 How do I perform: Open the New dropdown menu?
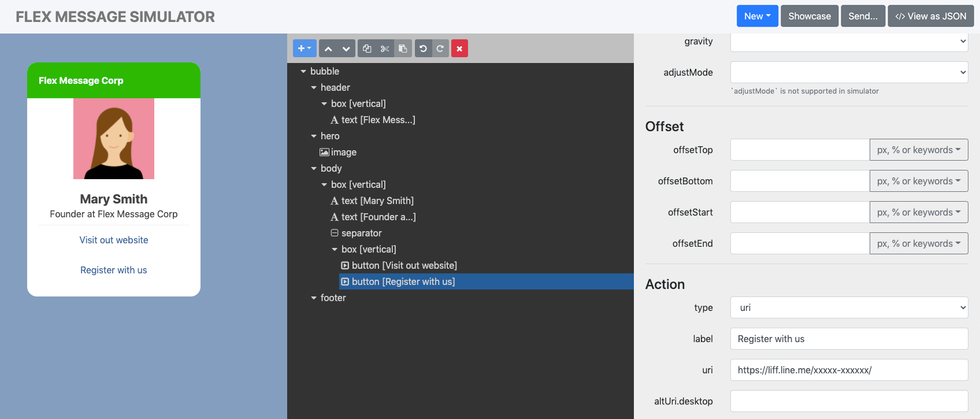[757, 16]
